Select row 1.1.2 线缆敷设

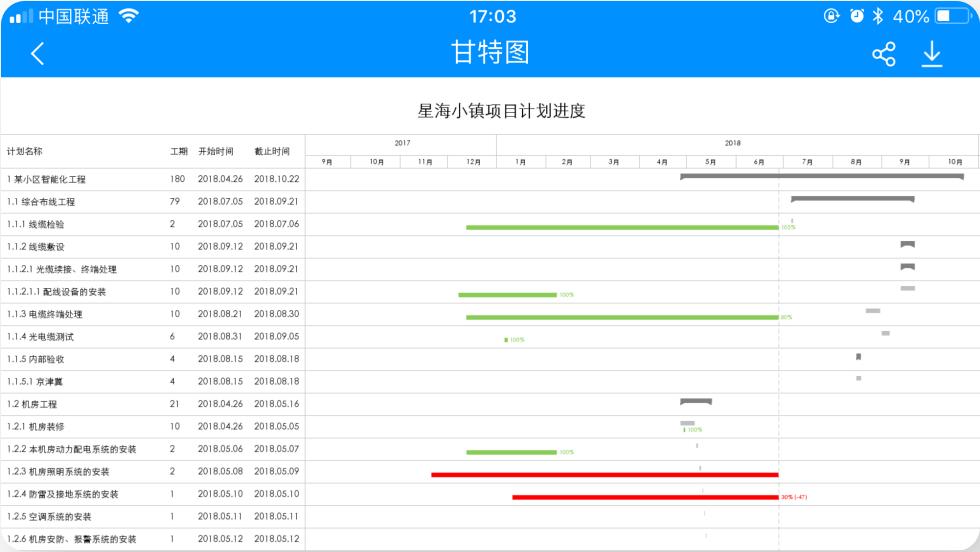pyautogui.click(x=490, y=247)
